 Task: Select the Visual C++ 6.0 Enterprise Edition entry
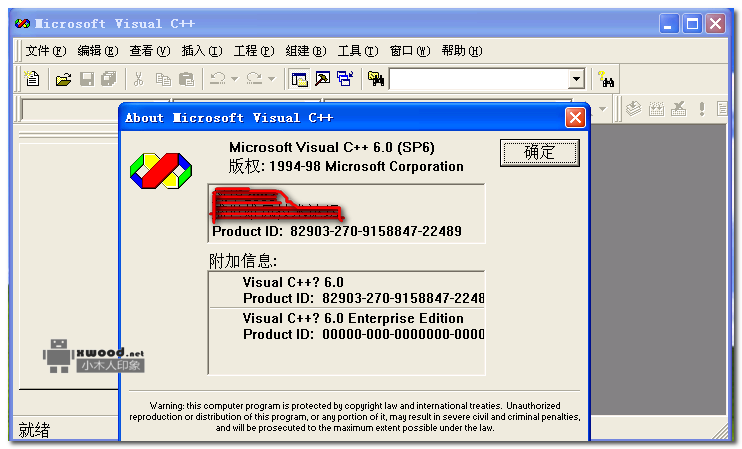click(x=353, y=318)
